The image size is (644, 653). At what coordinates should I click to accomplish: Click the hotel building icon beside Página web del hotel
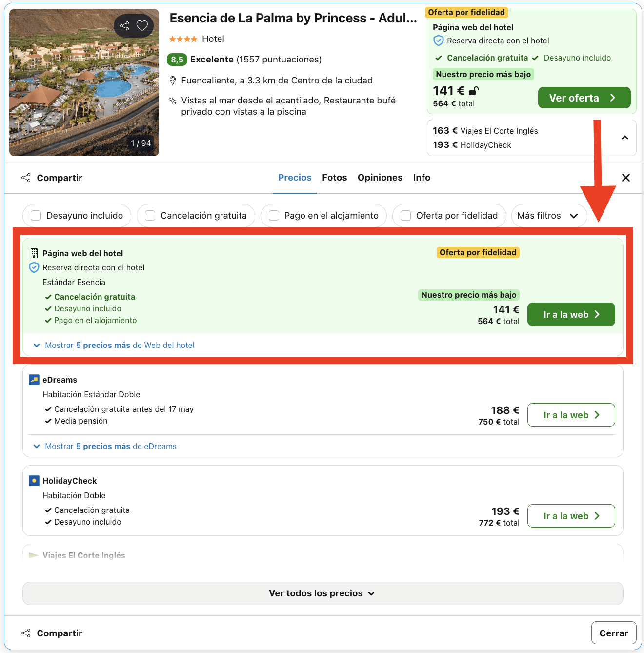tap(34, 253)
